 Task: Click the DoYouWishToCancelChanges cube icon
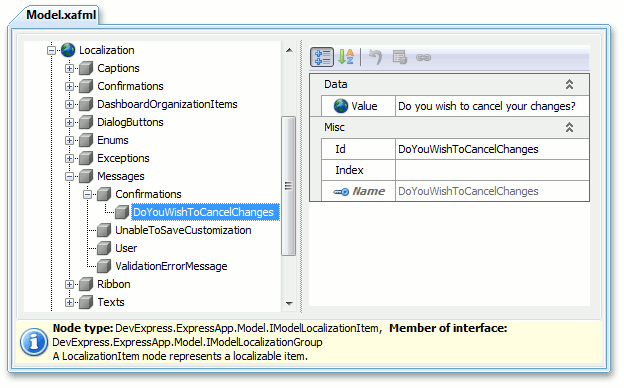122,212
